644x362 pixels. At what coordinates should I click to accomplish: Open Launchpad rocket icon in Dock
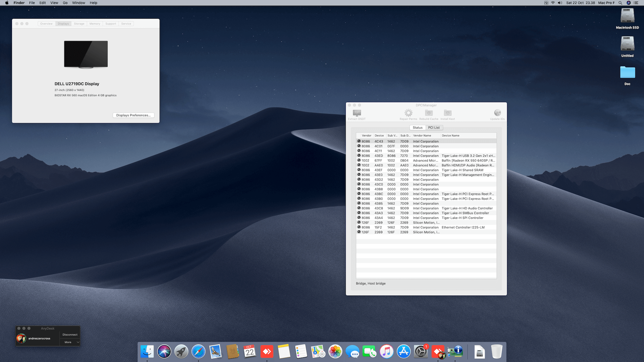[181, 352]
